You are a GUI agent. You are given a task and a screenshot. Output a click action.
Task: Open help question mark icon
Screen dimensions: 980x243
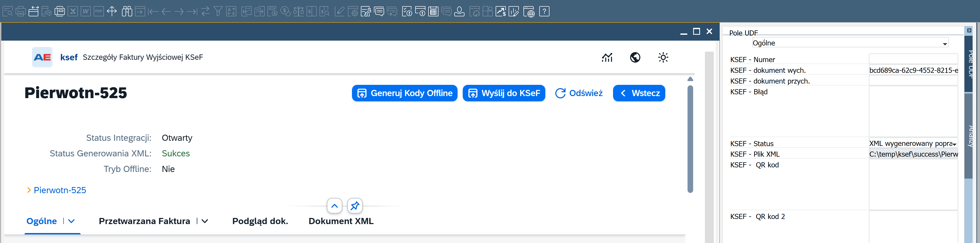click(544, 11)
